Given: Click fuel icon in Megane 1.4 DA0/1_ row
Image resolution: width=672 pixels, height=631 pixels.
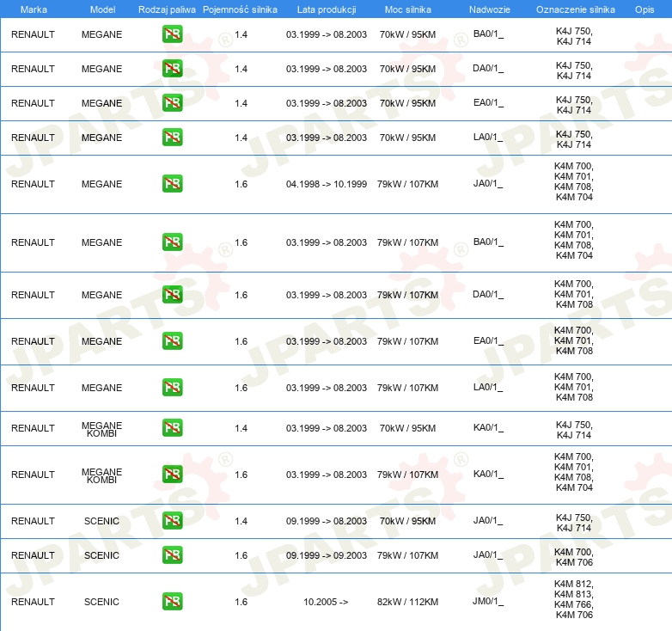Looking at the screenshot, I should tap(172, 69).
